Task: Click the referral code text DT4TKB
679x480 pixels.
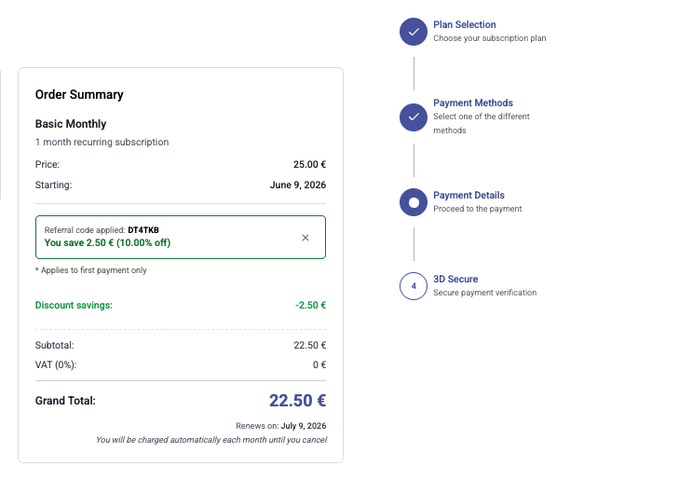Action: [x=143, y=230]
